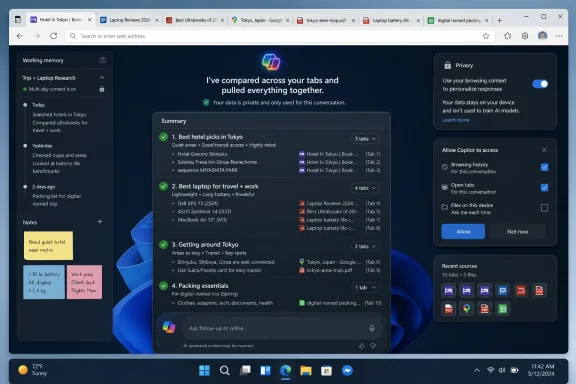
Task: Open the browser three-dot menu
Action: pos(559,36)
